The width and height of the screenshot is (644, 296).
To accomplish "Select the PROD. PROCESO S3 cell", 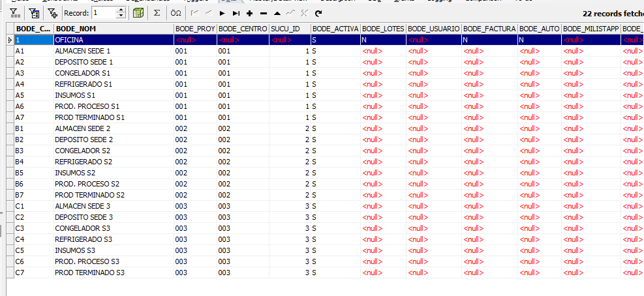I will 114,261.
